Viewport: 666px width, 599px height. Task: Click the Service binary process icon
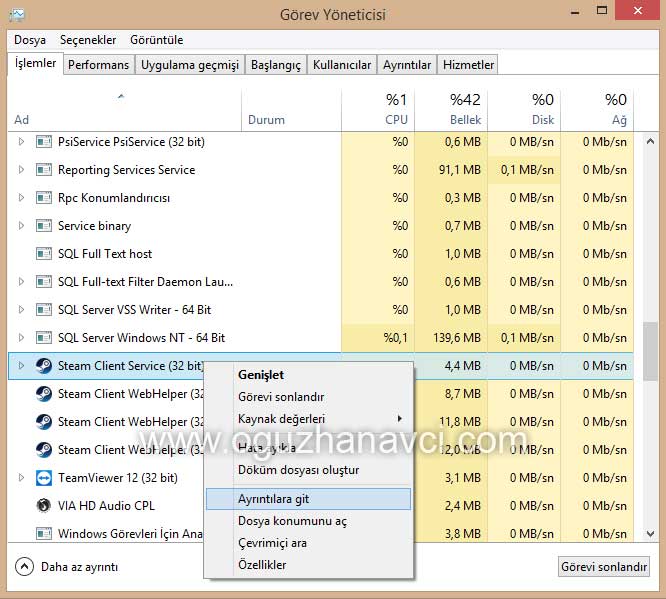click(44, 226)
